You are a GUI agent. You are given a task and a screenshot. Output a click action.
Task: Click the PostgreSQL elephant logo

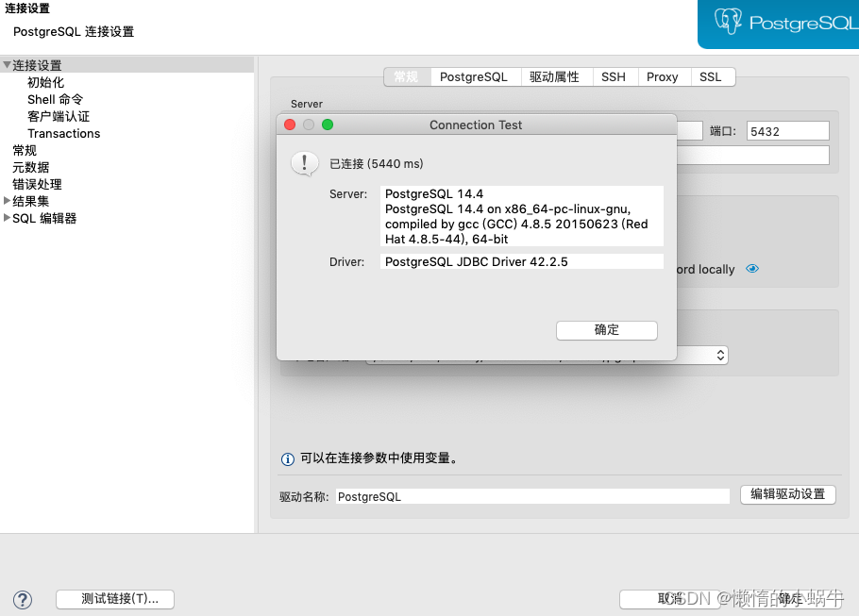pyautogui.click(x=728, y=22)
